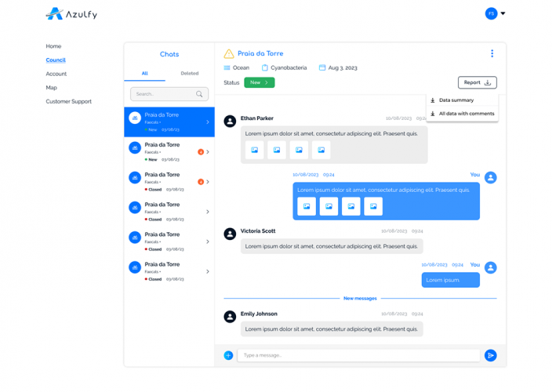Click the Cyanobacteria clipboard icon
The width and height of the screenshot is (552, 392).
[x=265, y=67]
